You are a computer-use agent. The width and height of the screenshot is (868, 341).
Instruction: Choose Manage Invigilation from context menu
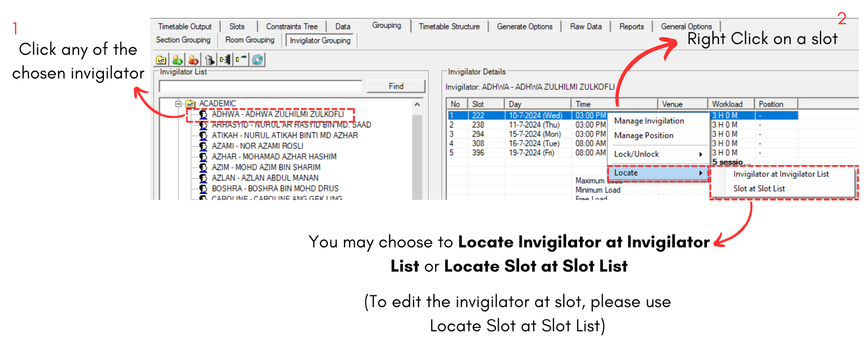click(649, 121)
